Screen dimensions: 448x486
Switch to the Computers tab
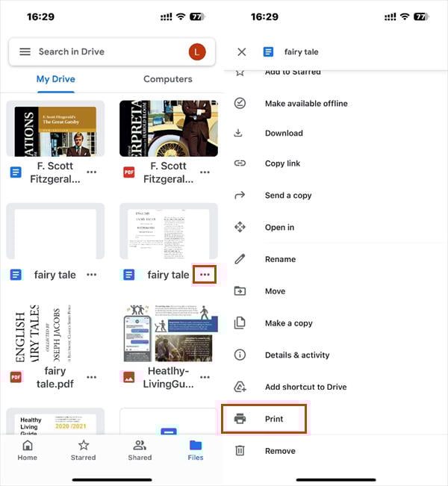(168, 79)
